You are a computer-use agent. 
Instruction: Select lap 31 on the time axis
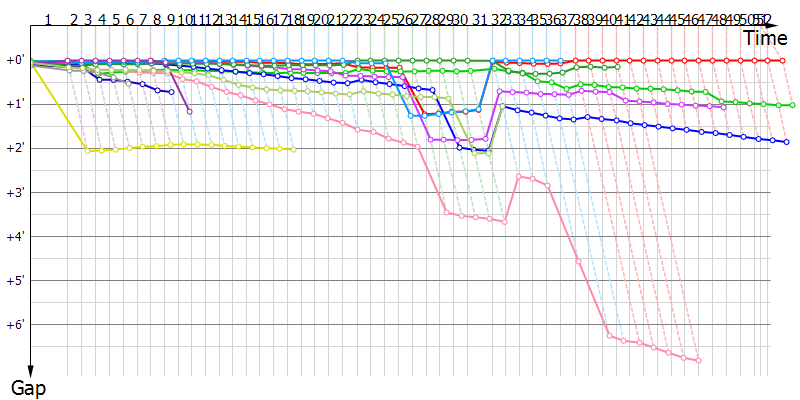coord(480,19)
